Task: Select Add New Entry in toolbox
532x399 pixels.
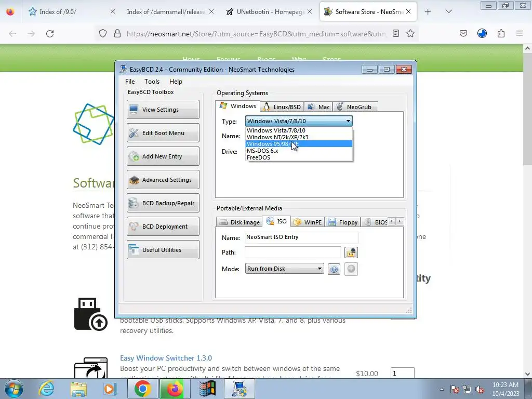Action: [x=163, y=156]
